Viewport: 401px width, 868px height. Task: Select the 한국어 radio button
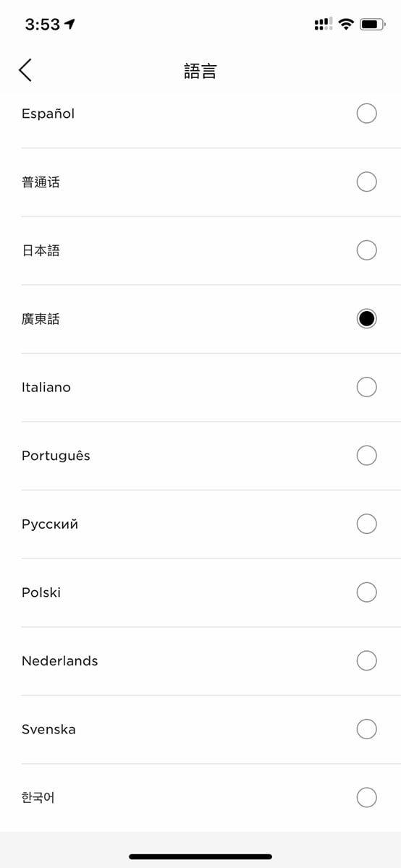click(x=367, y=798)
